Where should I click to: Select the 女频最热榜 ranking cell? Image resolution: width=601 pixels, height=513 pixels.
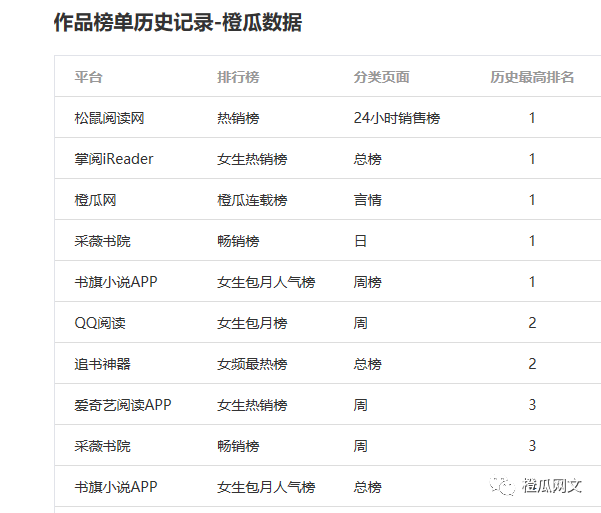[x=252, y=364]
